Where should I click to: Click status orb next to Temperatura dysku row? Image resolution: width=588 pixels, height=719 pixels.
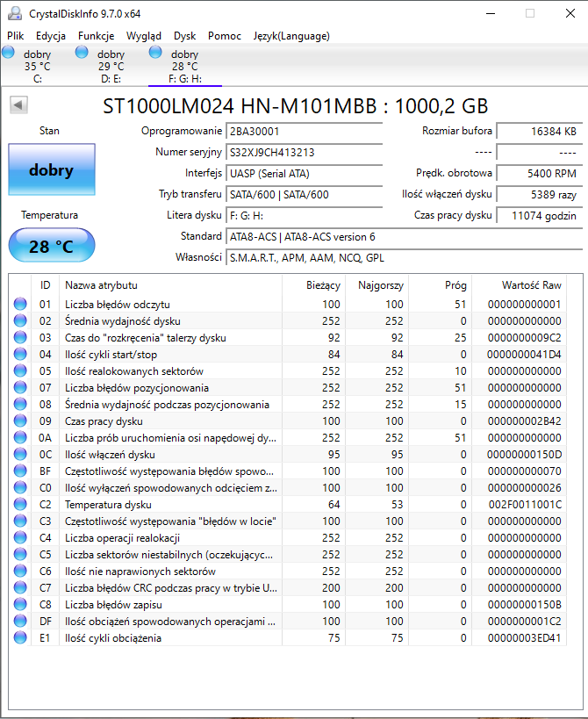19,505
